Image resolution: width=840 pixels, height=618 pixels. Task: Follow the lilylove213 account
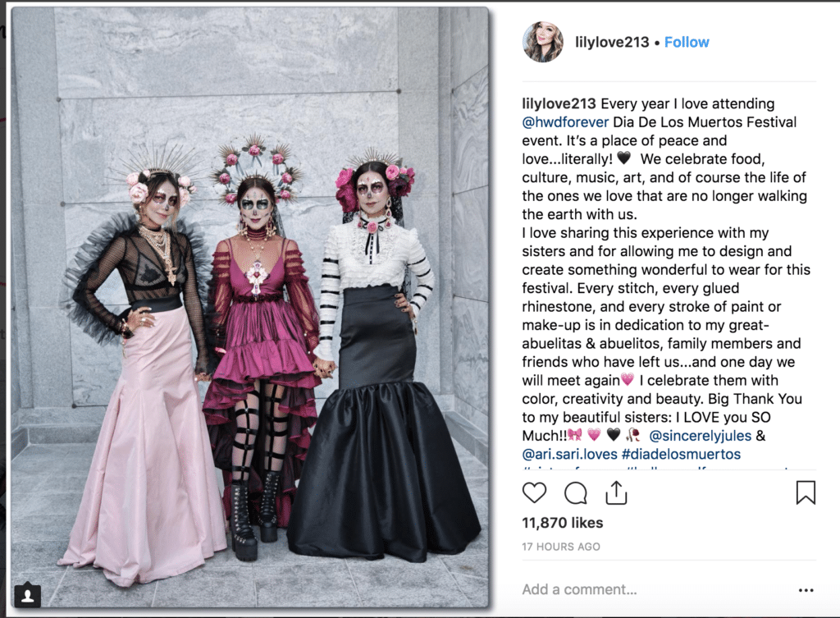pos(687,43)
